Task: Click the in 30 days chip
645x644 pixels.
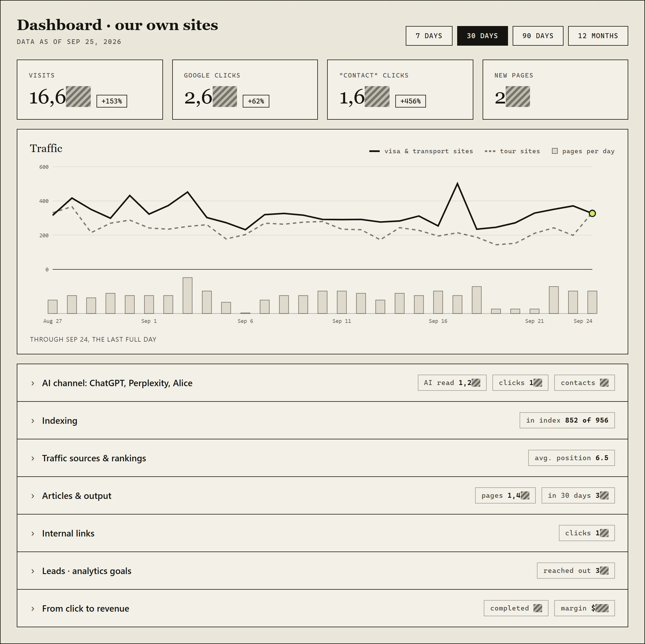Action: 578,495
